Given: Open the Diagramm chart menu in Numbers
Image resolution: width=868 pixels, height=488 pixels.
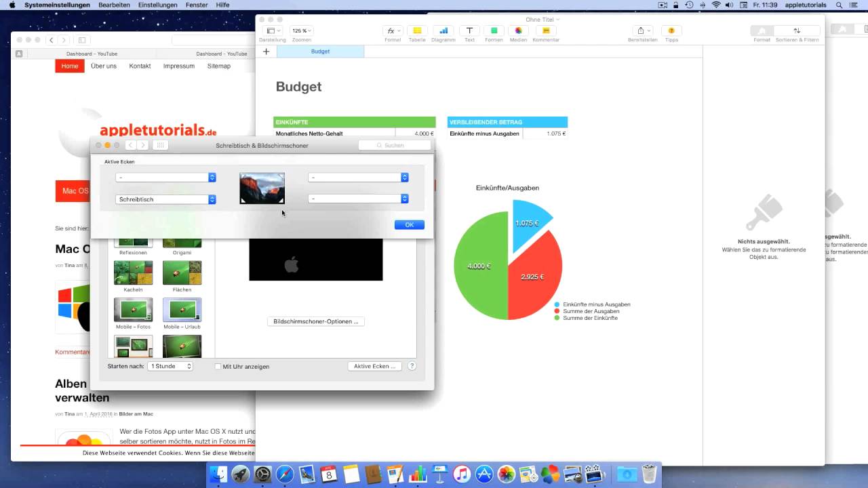Looking at the screenshot, I should [x=443, y=31].
